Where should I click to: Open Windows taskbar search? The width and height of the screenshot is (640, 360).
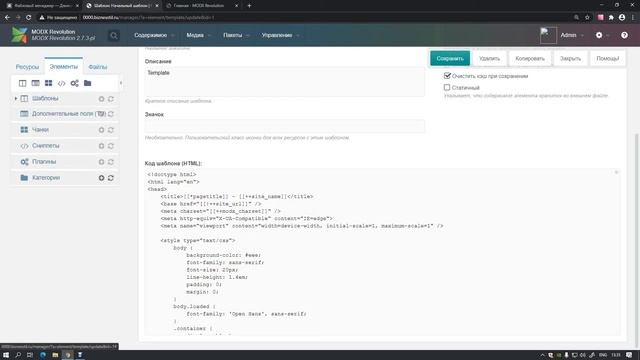[x=18, y=355]
